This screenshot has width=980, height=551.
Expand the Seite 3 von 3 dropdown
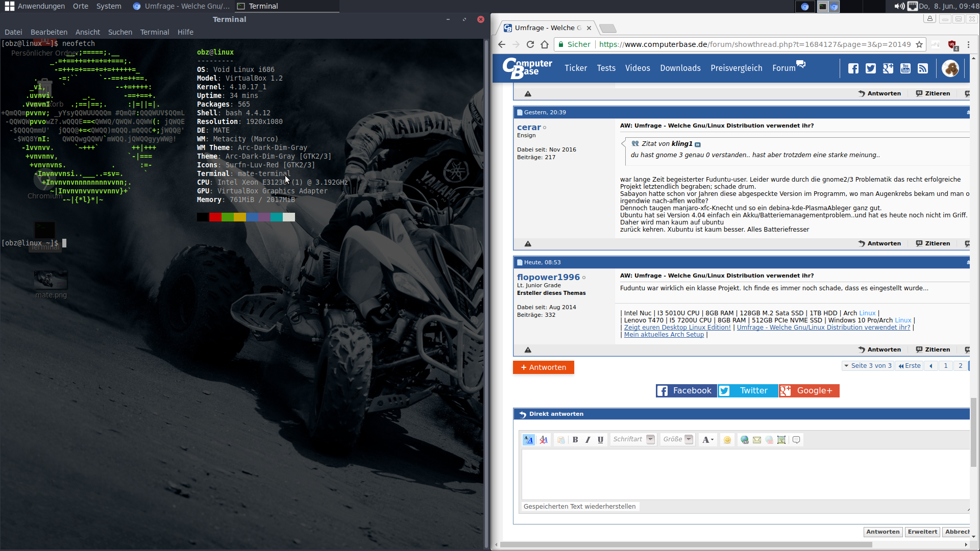(867, 366)
